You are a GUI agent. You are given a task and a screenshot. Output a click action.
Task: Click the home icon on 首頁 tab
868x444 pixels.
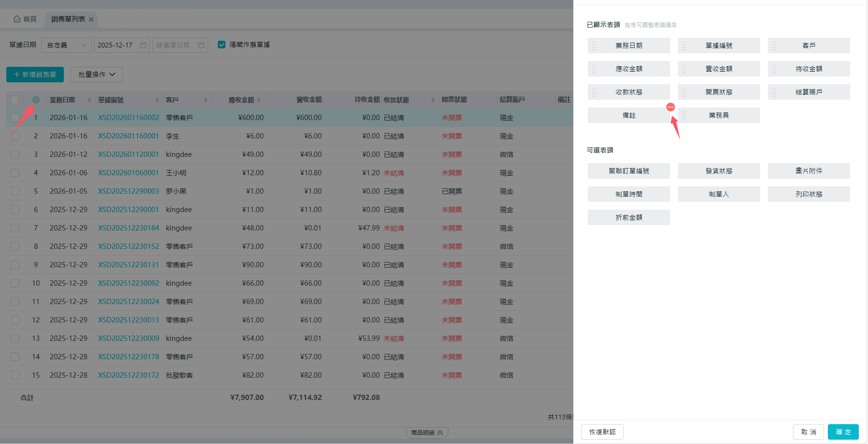17,19
